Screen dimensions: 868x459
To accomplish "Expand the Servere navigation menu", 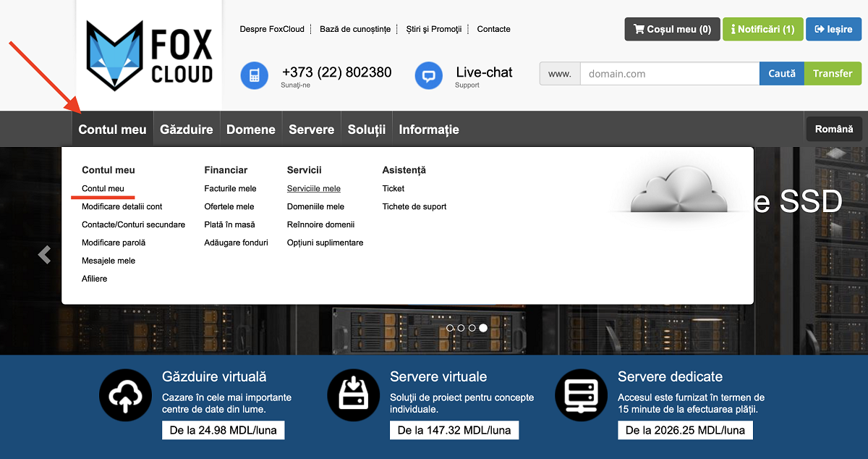I will click(311, 130).
